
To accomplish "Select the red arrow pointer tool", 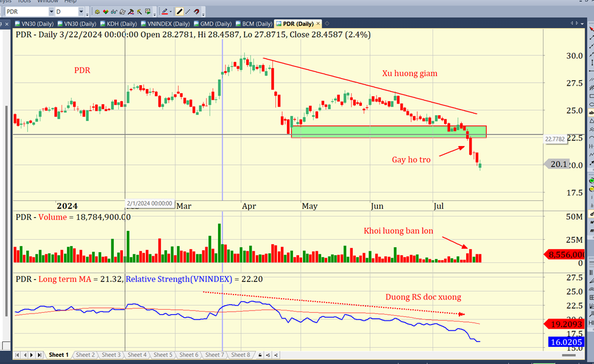I will 591,29.
